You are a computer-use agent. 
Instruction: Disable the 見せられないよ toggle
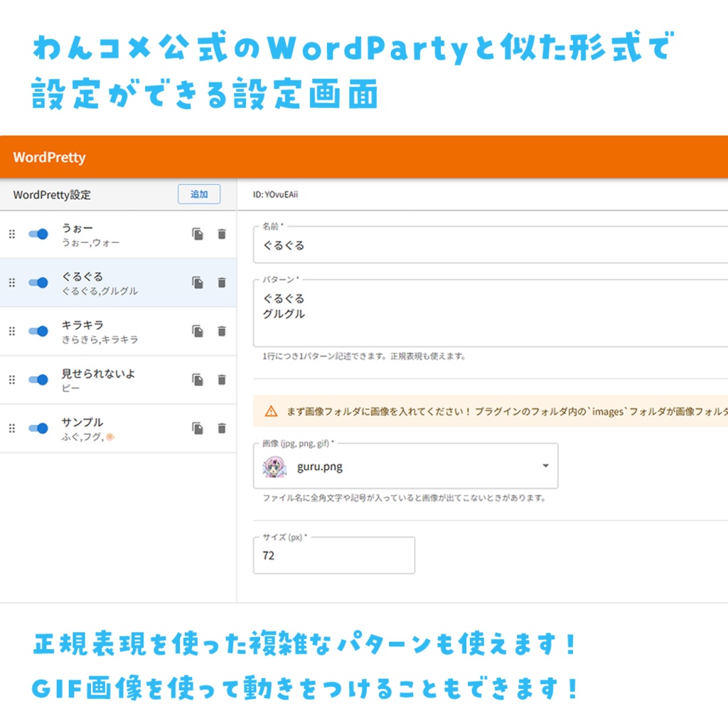click(x=39, y=379)
